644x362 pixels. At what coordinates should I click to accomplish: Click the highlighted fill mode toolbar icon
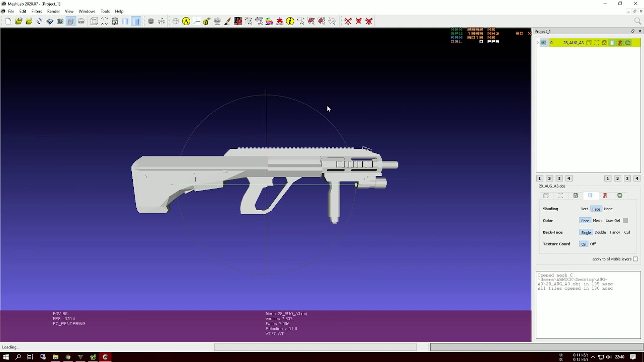(x=136, y=21)
